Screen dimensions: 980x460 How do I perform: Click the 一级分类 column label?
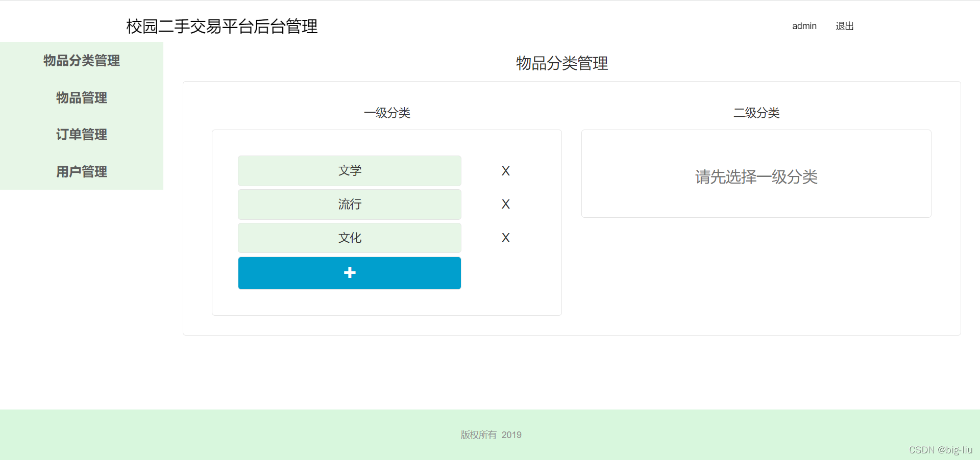click(387, 113)
